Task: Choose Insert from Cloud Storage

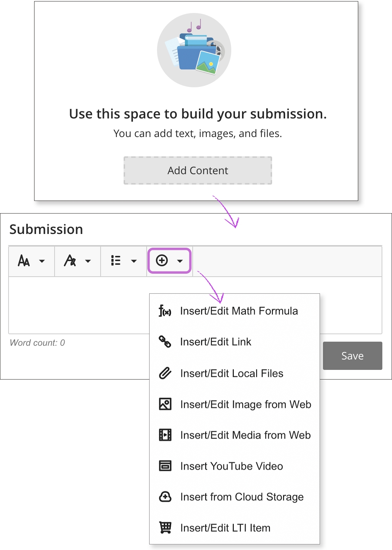Action: click(x=242, y=497)
